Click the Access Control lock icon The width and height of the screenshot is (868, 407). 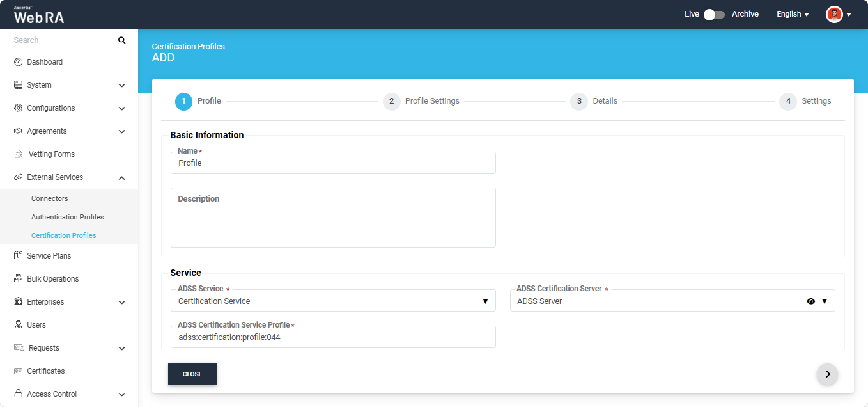tap(18, 394)
